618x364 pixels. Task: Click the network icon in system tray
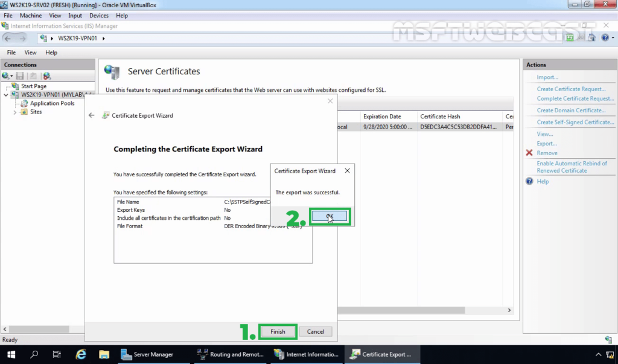coord(610,354)
